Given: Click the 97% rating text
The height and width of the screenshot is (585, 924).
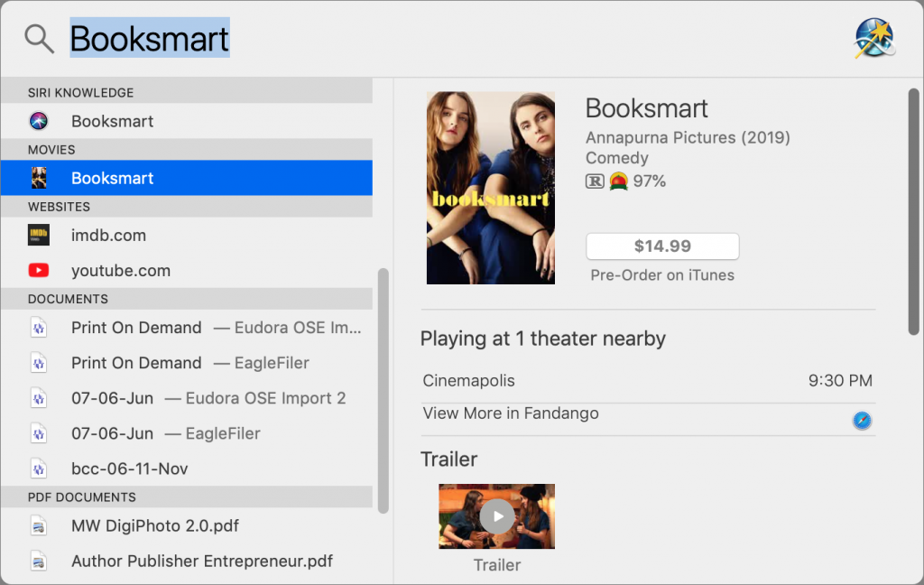Looking at the screenshot, I should click(x=650, y=181).
